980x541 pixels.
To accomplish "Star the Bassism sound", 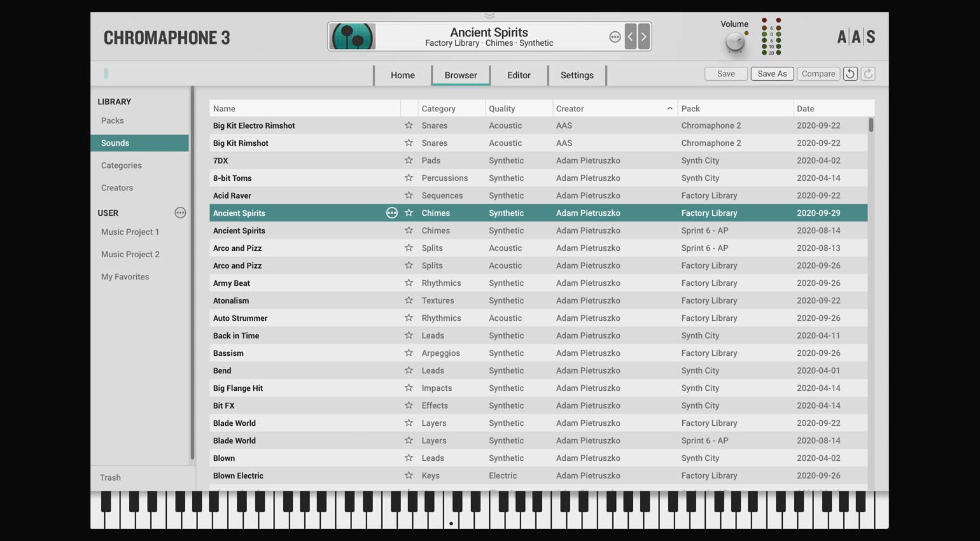I will pos(409,353).
